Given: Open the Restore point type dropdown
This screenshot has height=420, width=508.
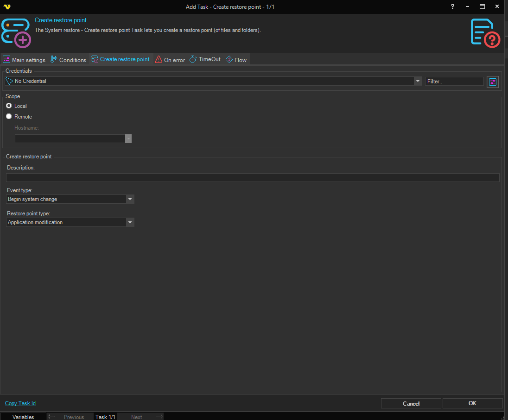Looking at the screenshot, I should click(x=130, y=222).
